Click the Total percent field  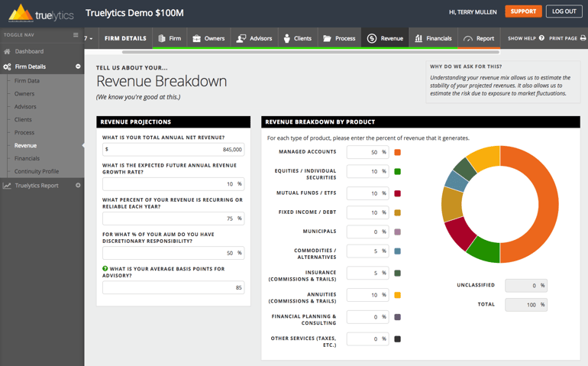[526, 305]
